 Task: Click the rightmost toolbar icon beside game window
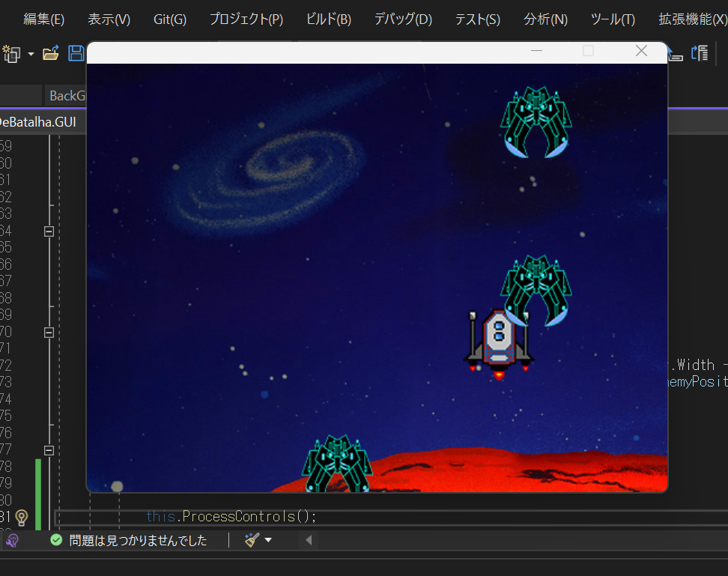(700, 52)
